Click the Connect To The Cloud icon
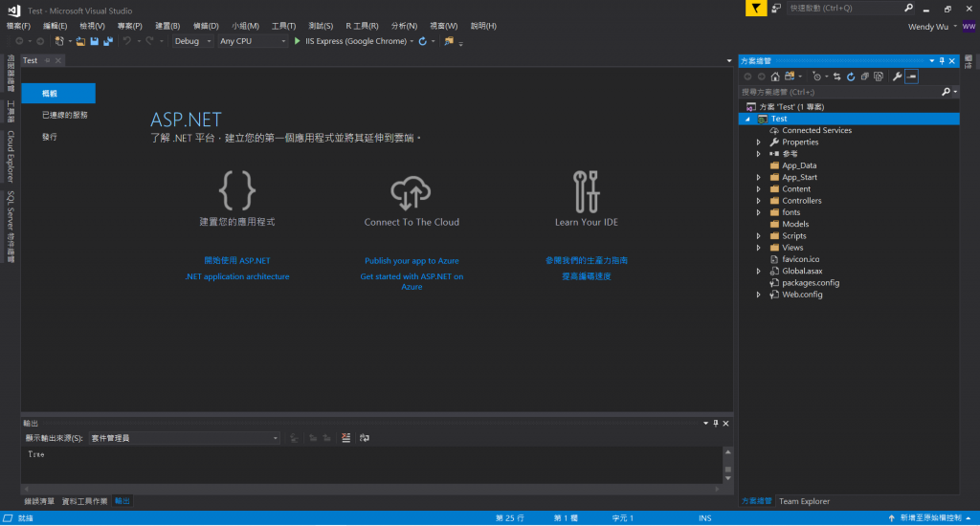980x526 pixels. pos(411,192)
